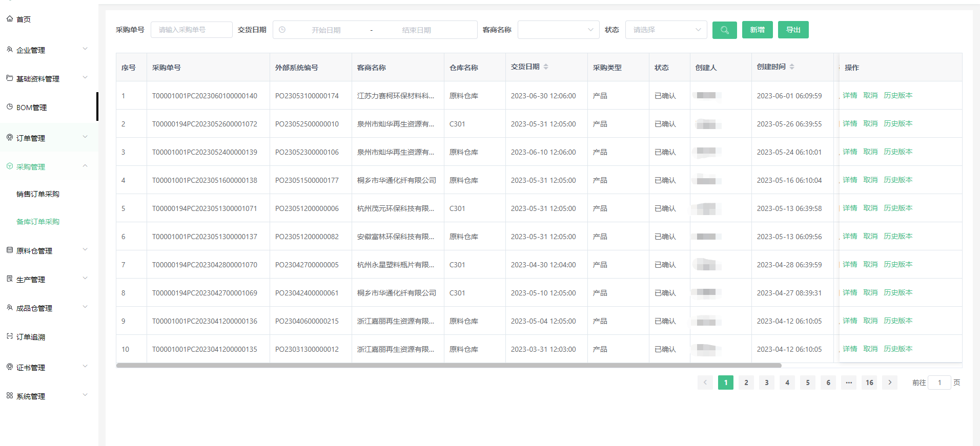Open the 状态 select dropdown
The image size is (980, 446).
point(666,30)
